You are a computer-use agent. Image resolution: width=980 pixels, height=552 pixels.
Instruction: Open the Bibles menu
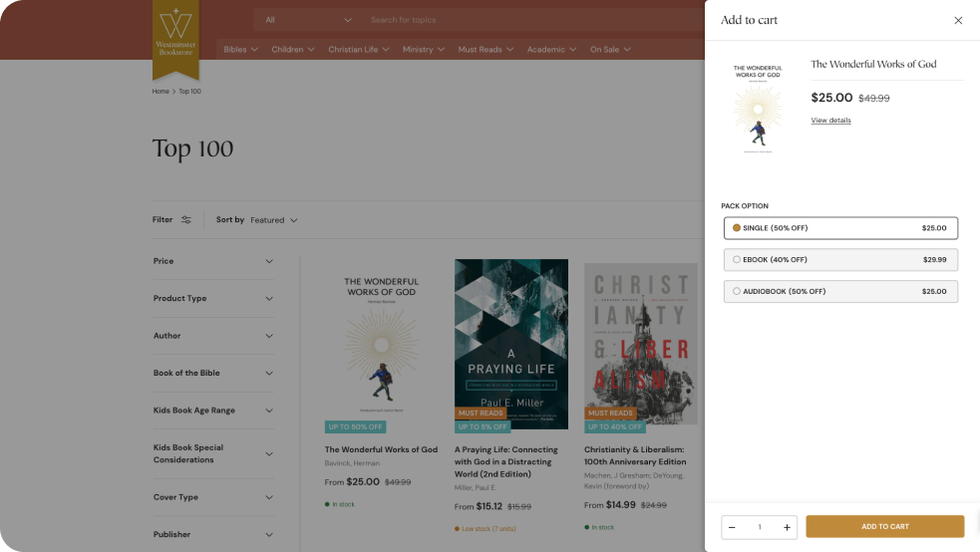[240, 50]
